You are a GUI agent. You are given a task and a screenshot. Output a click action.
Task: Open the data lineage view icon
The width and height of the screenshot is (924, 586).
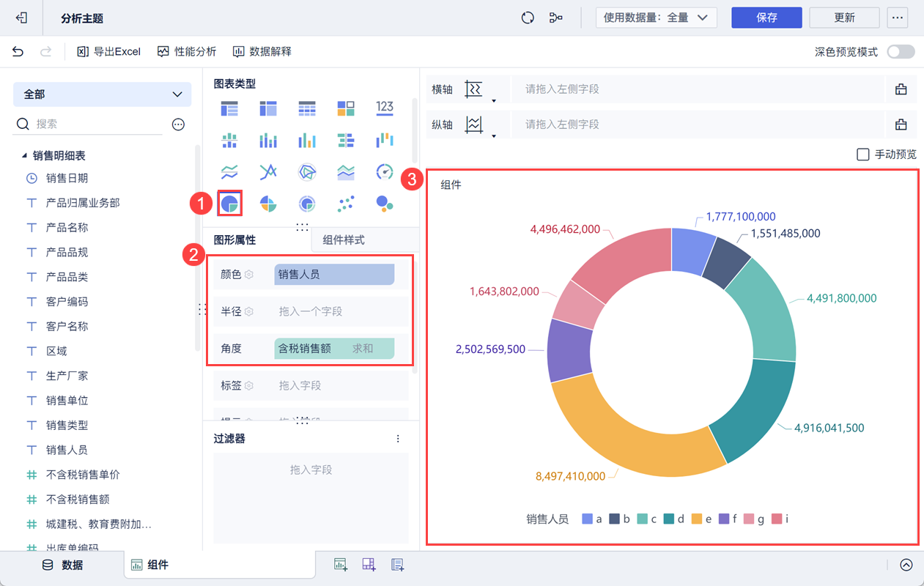coord(555,18)
